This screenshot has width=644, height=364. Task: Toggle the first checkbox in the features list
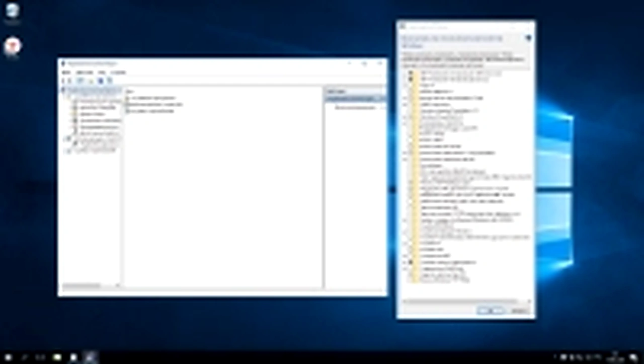coord(411,72)
